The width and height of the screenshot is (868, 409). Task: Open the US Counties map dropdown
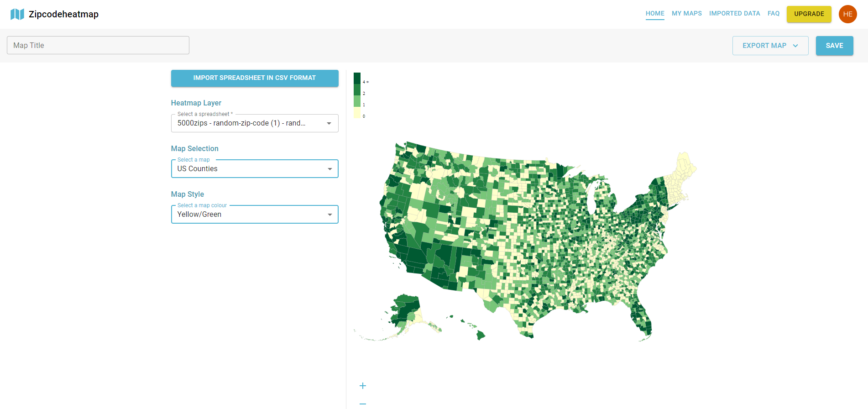tap(255, 169)
